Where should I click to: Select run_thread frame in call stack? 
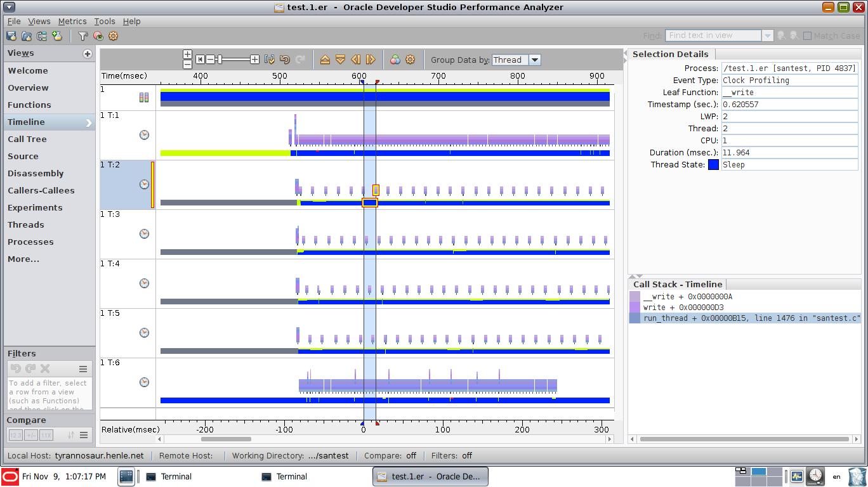(745, 318)
